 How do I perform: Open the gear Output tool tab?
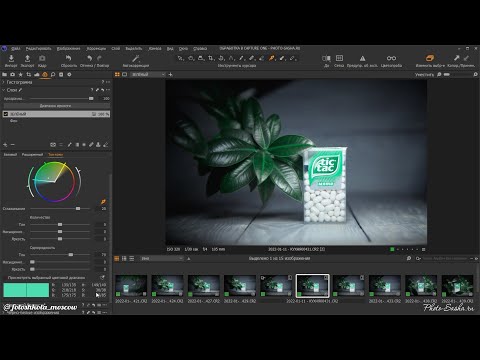pyautogui.click(x=69, y=74)
